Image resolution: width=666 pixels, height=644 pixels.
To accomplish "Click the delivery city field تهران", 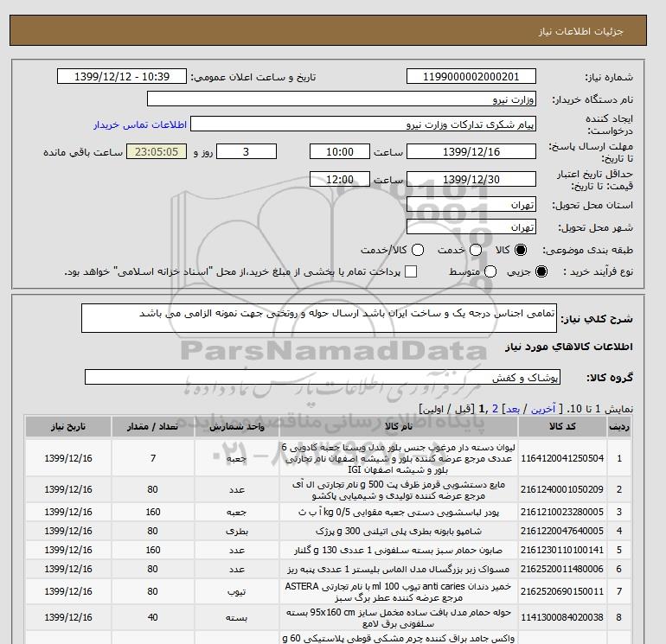I will click(471, 227).
